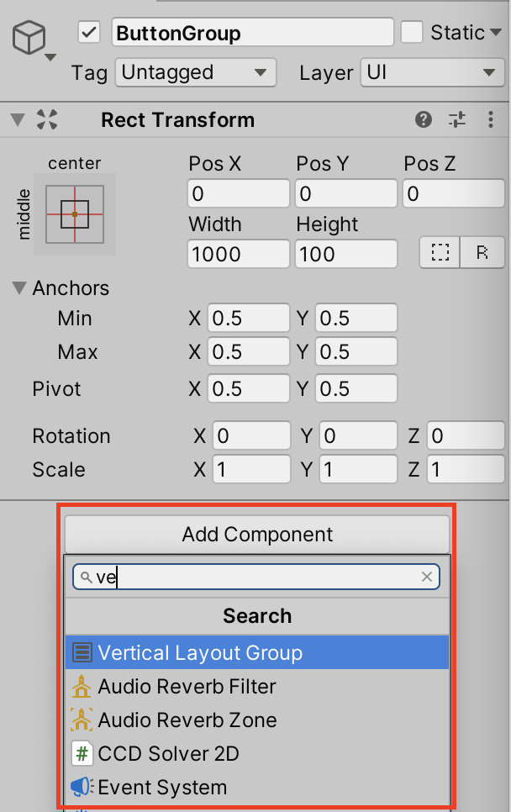Collapse the Anchors section
This screenshot has height=812, width=511.
pyautogui.click(x=18, y=288)
